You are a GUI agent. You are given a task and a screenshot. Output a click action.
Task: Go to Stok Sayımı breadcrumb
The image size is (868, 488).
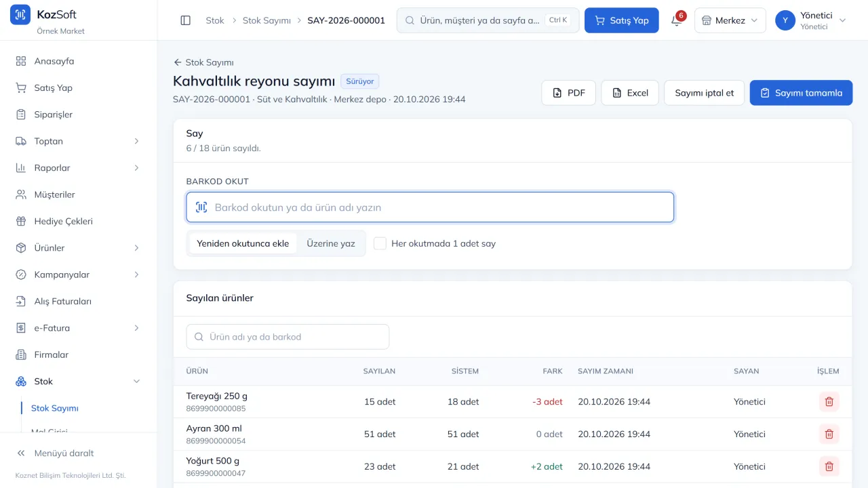267,20
